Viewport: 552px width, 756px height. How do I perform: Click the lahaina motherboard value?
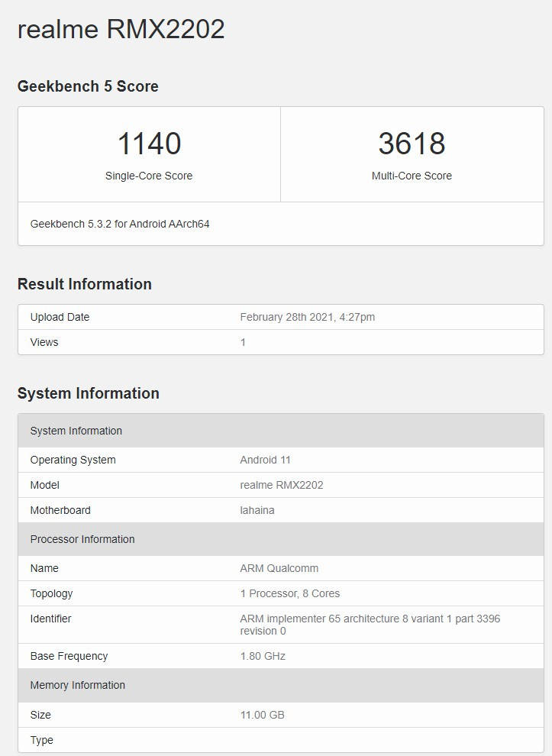click(x=257, y=510)
